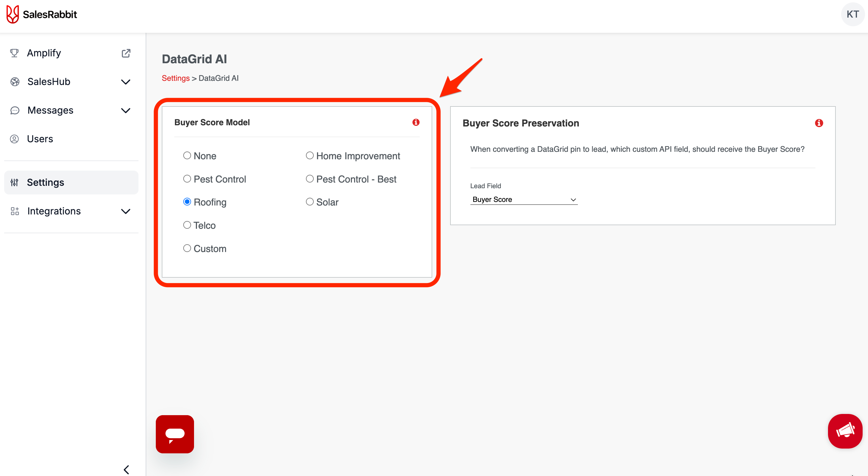The height and width of the screenshot is (476, 868).
Task: Click the Messages chat bubble icon
Action: pos(15,110)
